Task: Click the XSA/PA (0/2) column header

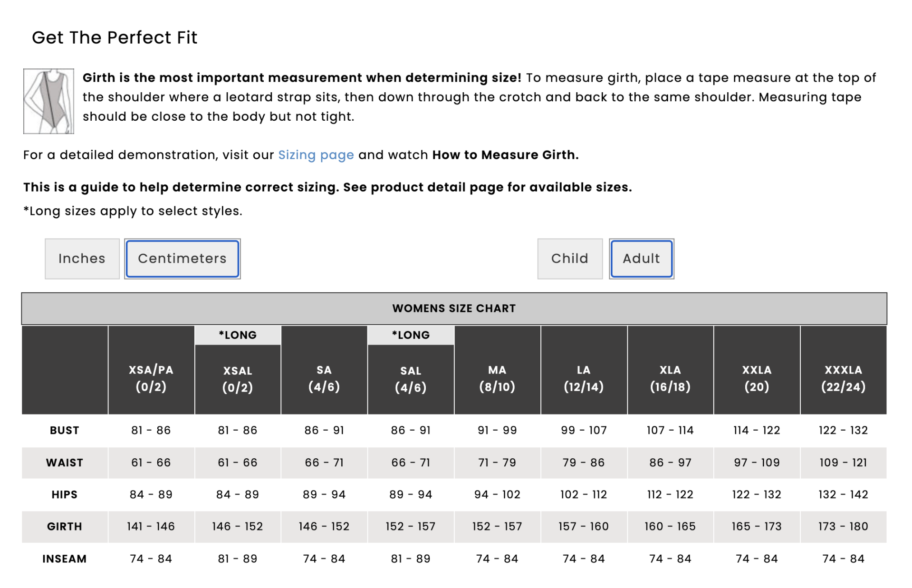Action: point(151,378)
